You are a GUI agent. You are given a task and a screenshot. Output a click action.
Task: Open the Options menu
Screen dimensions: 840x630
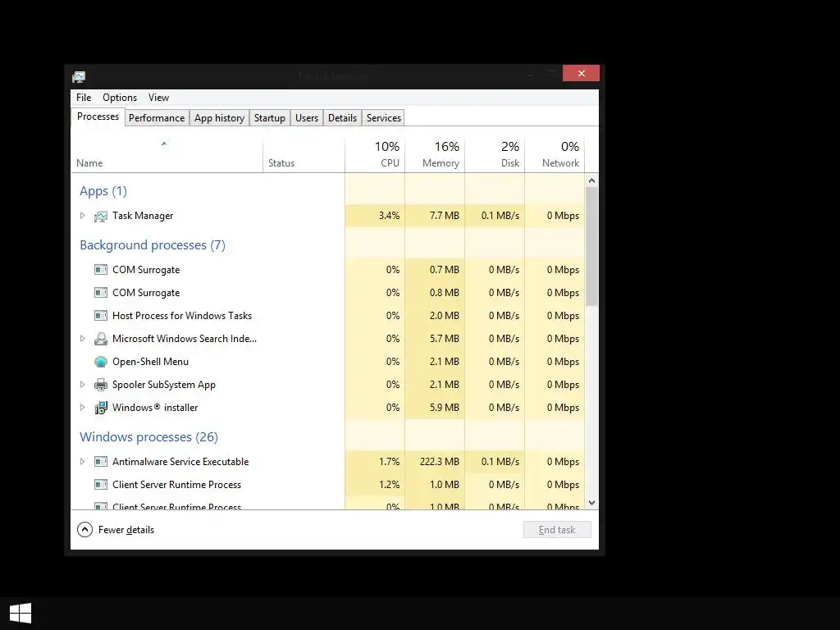point(120,98)
